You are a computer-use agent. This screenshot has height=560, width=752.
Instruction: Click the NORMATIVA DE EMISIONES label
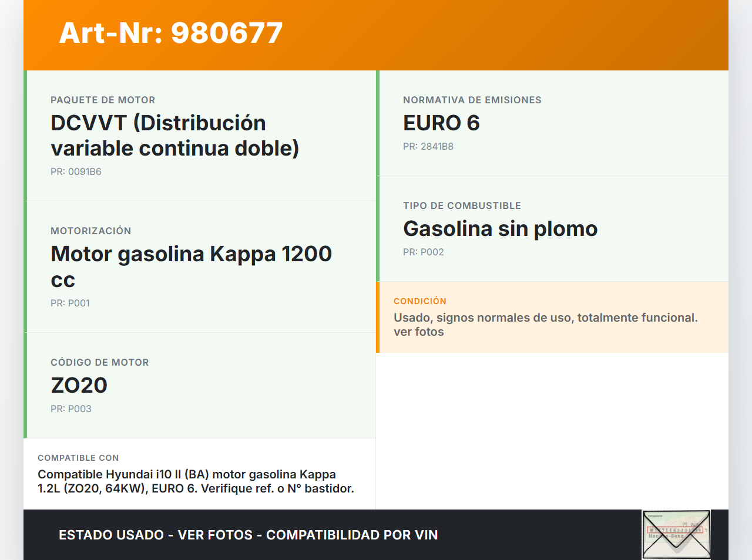(x=472, y=100)
